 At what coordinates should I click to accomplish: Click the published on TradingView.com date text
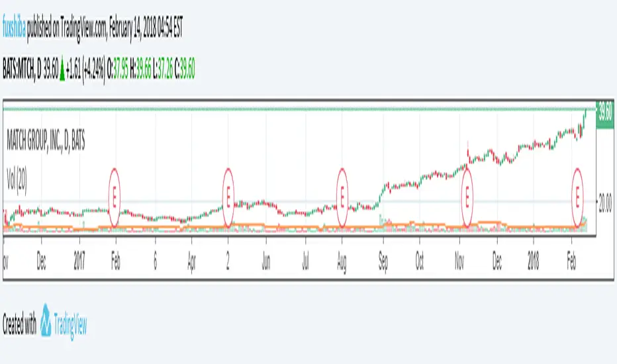(105, 28)
